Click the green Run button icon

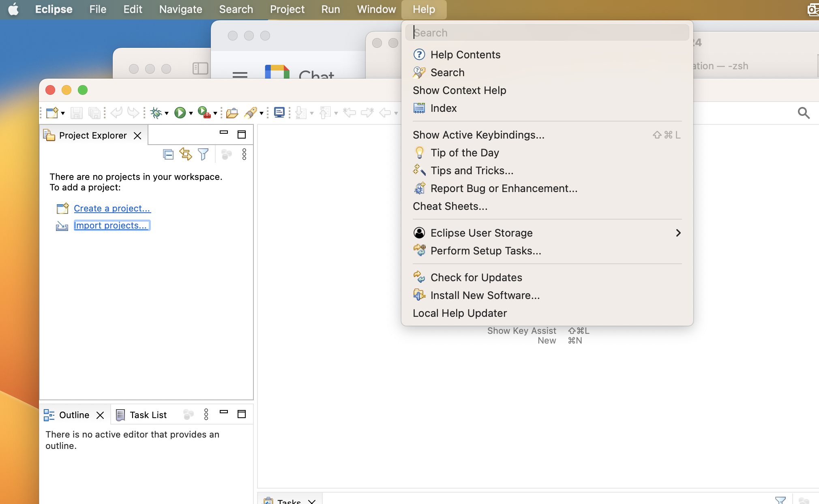tap(180, 113)
